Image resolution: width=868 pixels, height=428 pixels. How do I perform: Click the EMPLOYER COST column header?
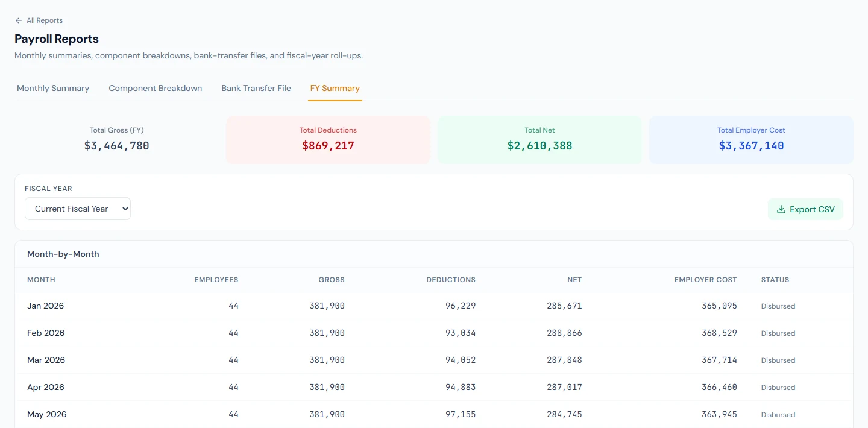[706, 280]
